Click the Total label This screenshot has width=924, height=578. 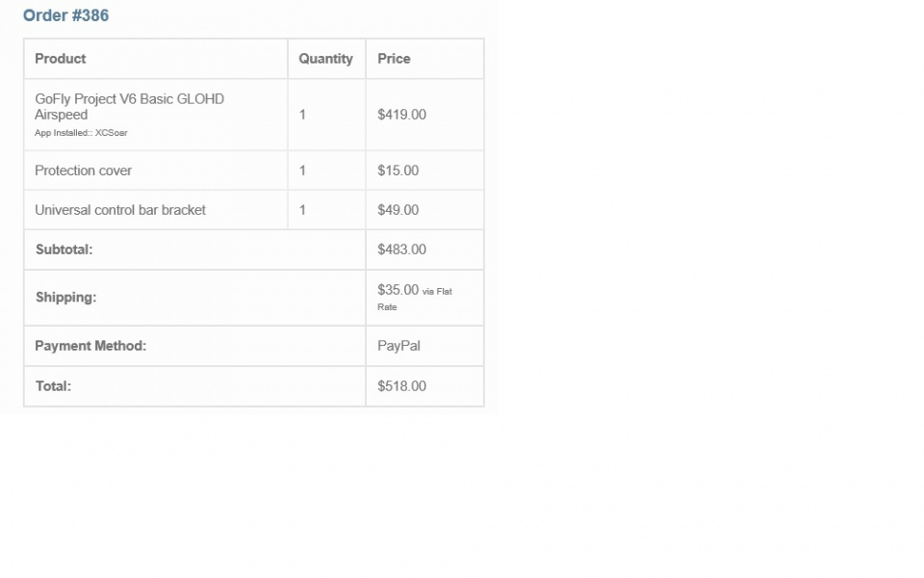(53, 386)
